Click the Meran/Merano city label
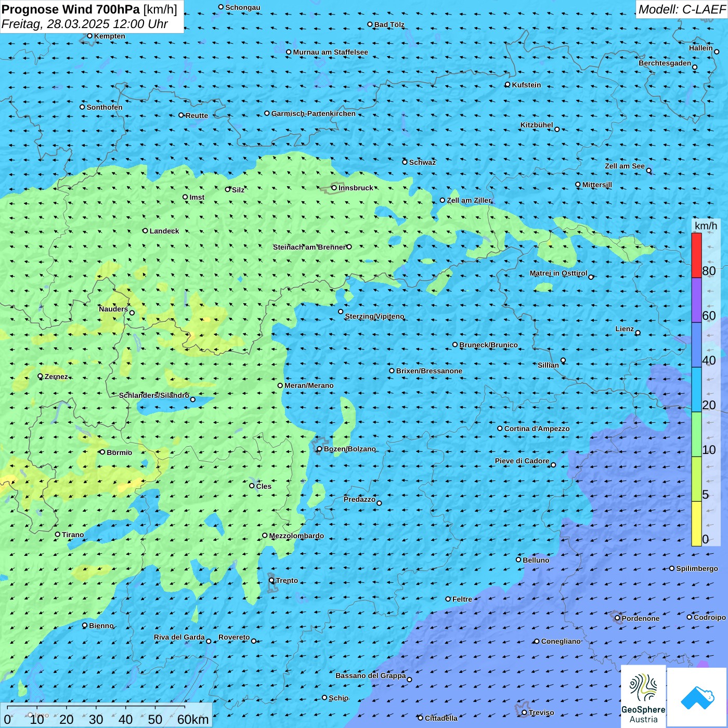Screen dimensions: 728x728 click(x=309, y=385)
